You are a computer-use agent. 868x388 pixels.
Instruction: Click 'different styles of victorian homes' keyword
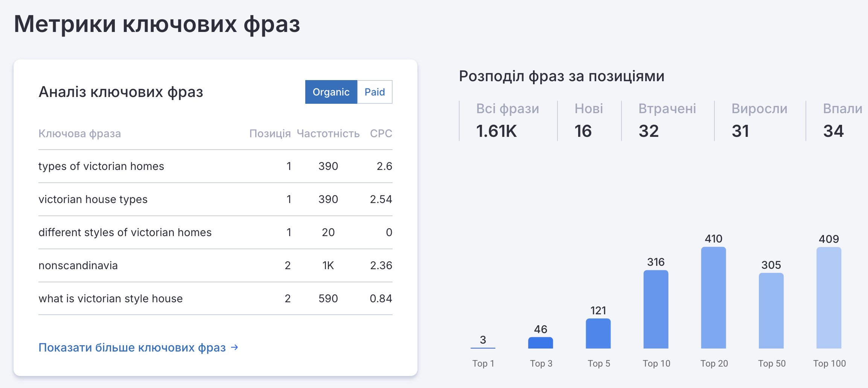click(125, 232)
